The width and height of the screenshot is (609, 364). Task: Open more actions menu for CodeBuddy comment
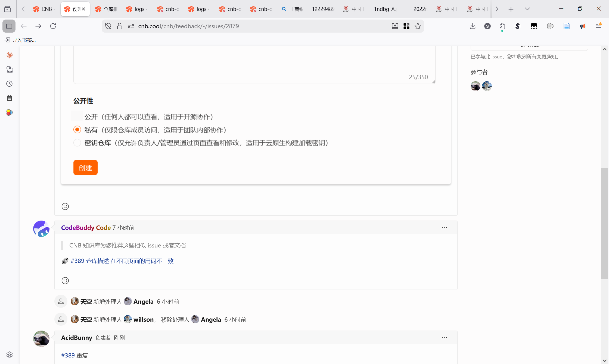point(444,227)
